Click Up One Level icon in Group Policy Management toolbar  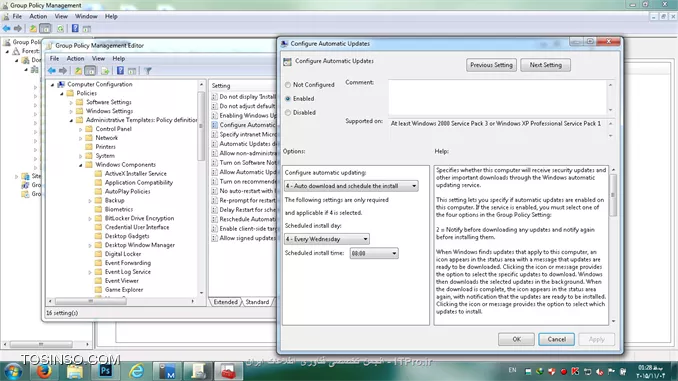point(33,29)
